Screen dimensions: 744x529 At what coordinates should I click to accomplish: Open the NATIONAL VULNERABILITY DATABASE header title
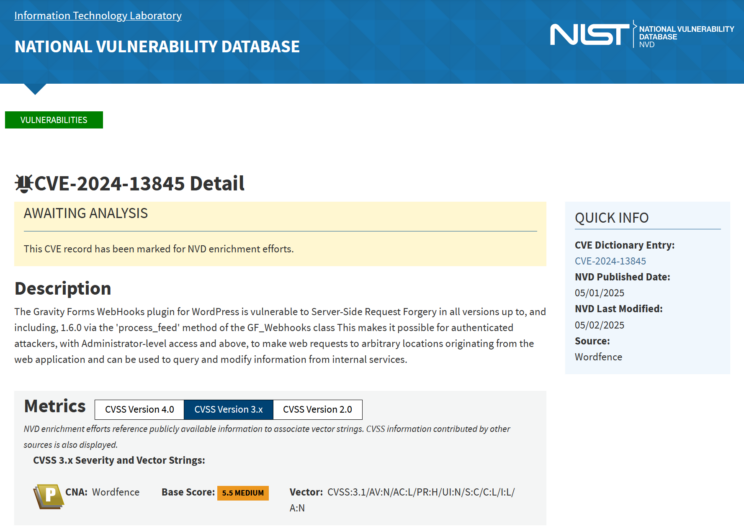(x=157, y=47)
